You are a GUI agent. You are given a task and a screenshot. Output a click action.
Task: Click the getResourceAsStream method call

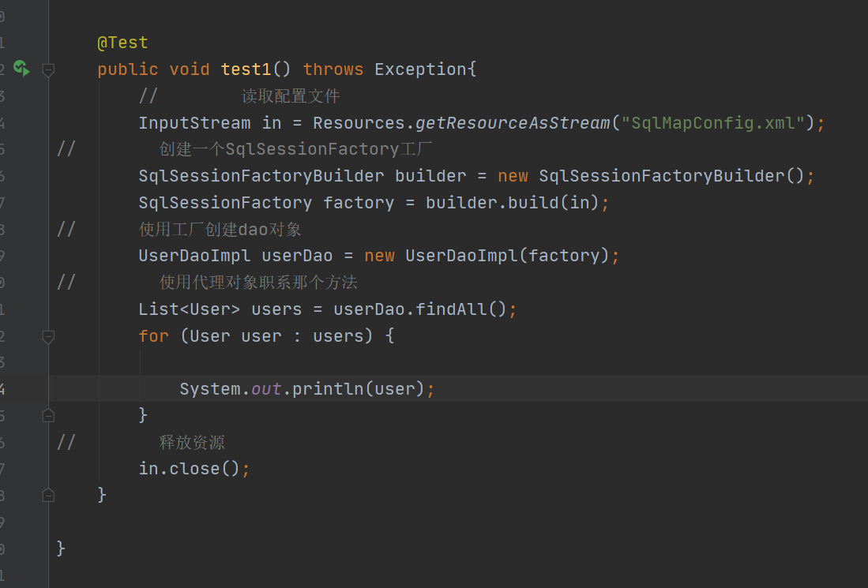tap(513, 123)
